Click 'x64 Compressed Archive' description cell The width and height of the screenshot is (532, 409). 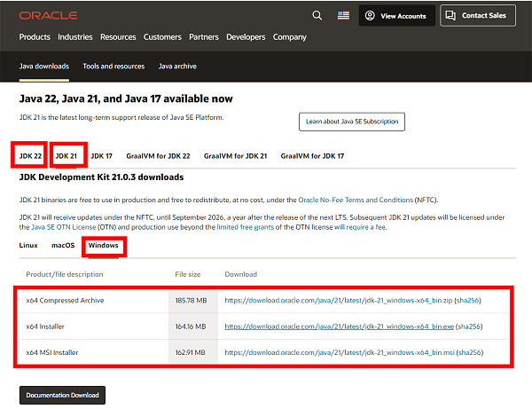(65, 301)
